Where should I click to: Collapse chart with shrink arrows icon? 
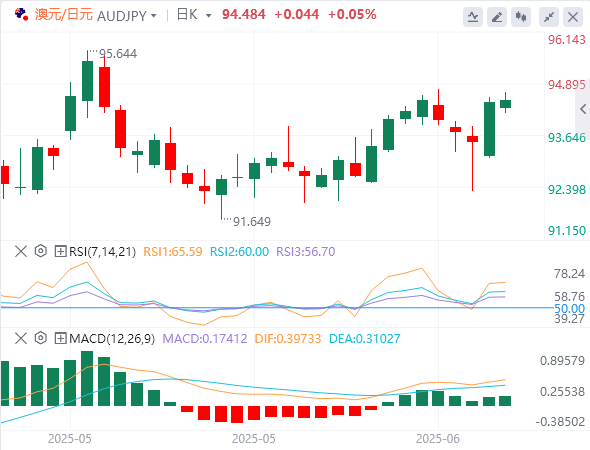pos(549,17)
